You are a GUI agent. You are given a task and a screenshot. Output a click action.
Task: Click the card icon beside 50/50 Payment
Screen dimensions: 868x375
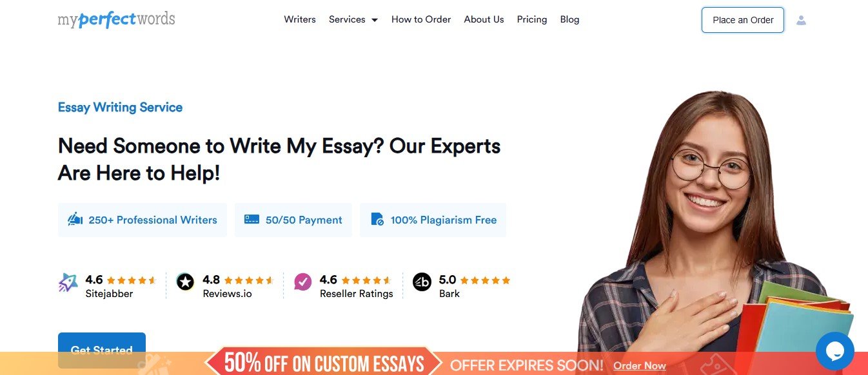pyautogui.click(x=252, y=220)
